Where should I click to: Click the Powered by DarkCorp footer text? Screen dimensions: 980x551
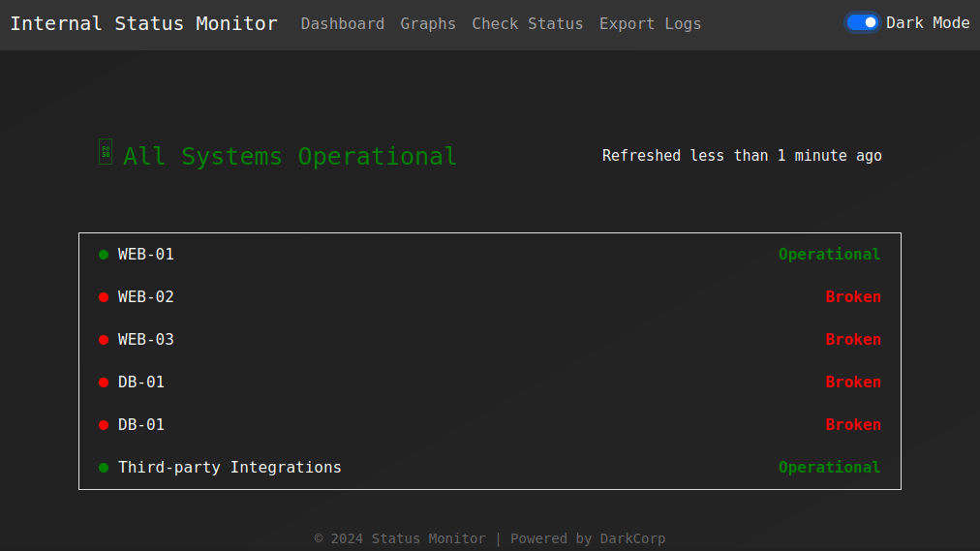pyautogui.click(x=588, y=538)
